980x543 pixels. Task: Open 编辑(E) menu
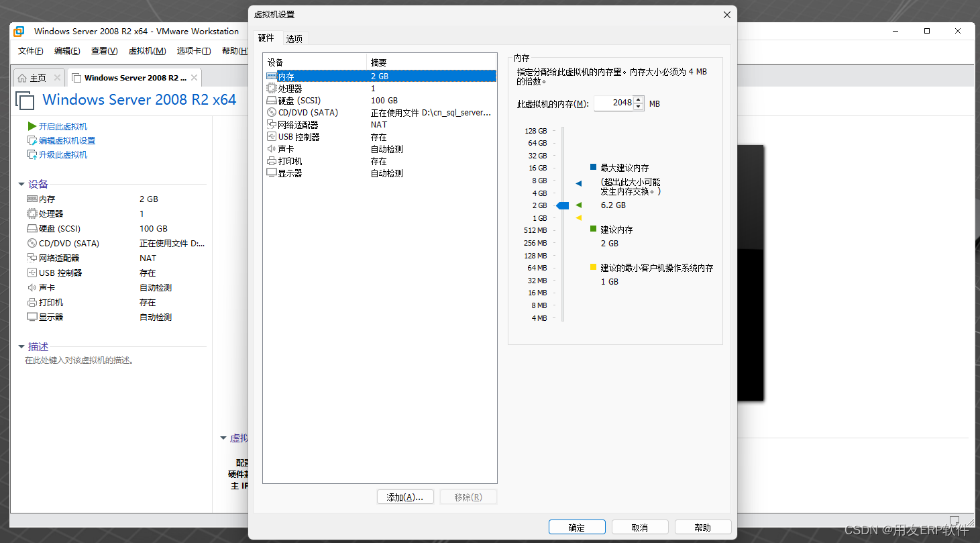67,51
